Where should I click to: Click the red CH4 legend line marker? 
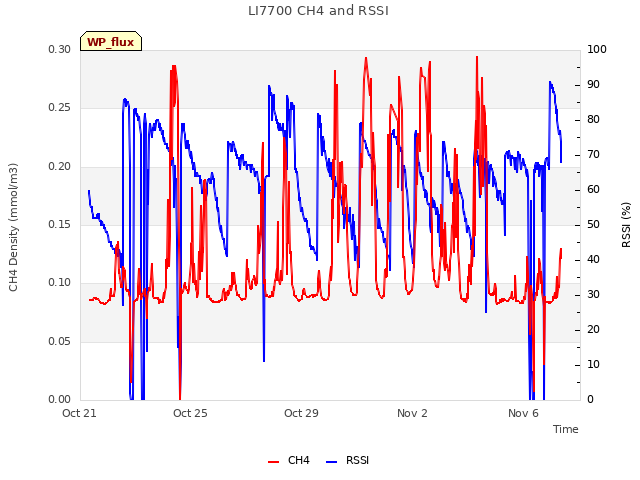(273, 462)
